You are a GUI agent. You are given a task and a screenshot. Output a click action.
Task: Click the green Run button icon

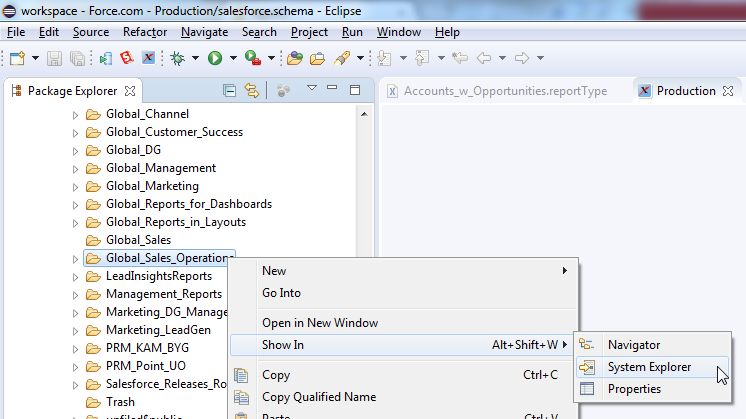pyautogui.click(x=215, y=58)
